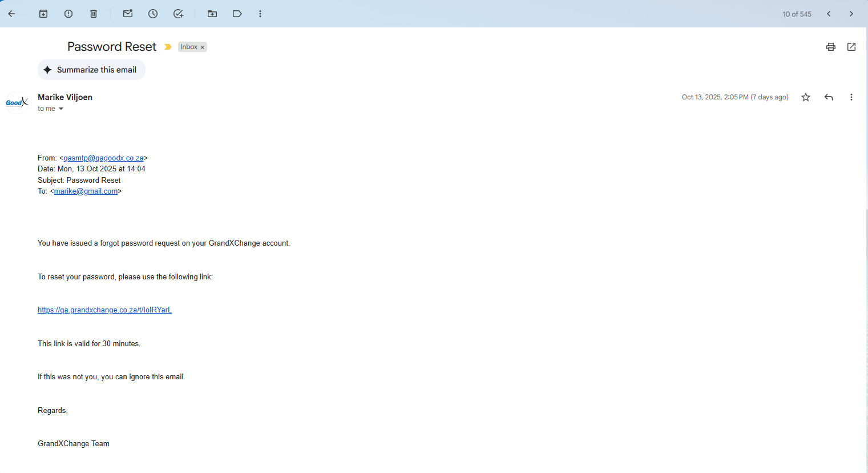Image resolution: width=868 pixels, height=473 pixels.
Task: Print this email conversation
Action: (x=831, y=47)
